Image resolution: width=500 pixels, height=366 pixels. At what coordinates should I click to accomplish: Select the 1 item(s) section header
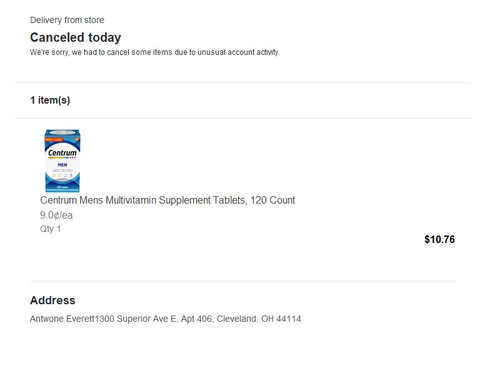(50, 100)
